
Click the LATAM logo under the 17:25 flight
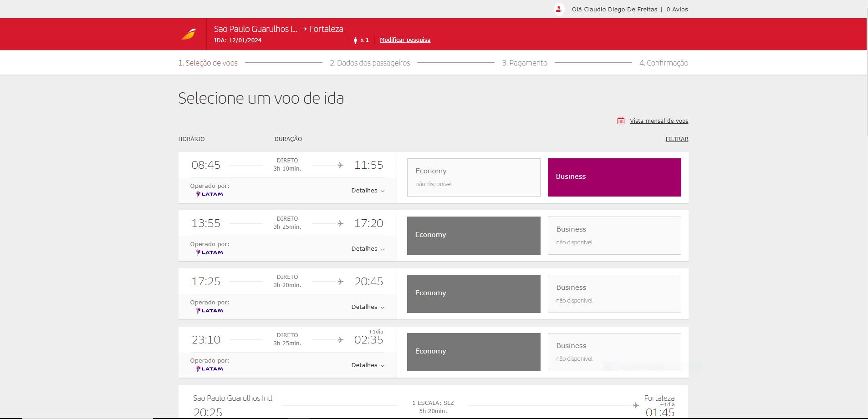click(x=209, y=310)
